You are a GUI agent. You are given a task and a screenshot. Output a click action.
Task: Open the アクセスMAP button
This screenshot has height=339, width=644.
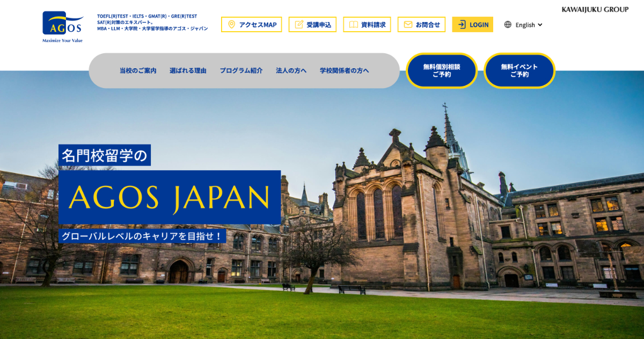[251, 25]
